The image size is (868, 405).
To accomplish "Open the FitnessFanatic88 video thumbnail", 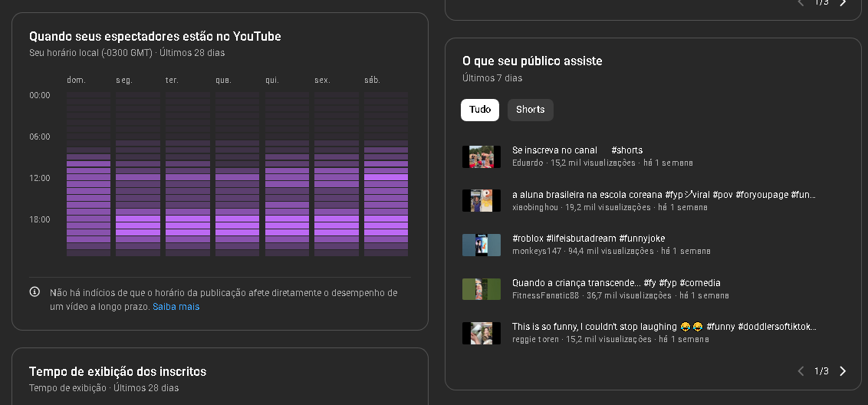I will click(482, 289).
